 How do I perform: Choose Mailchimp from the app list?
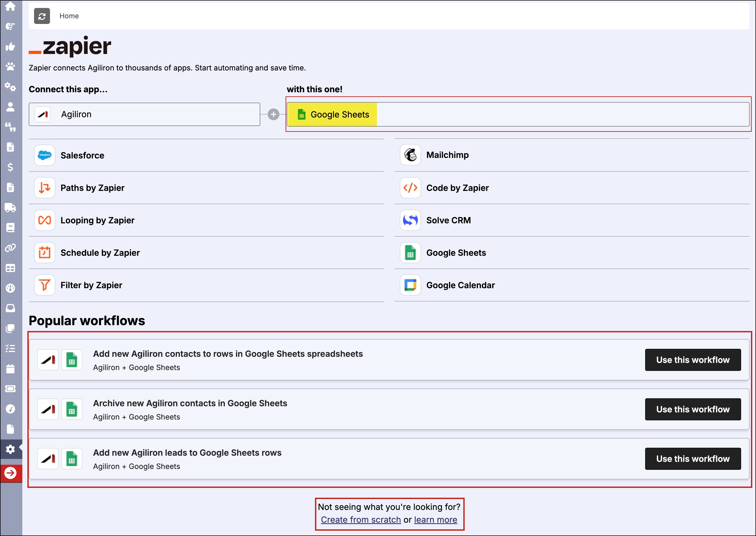pos(447,155)
